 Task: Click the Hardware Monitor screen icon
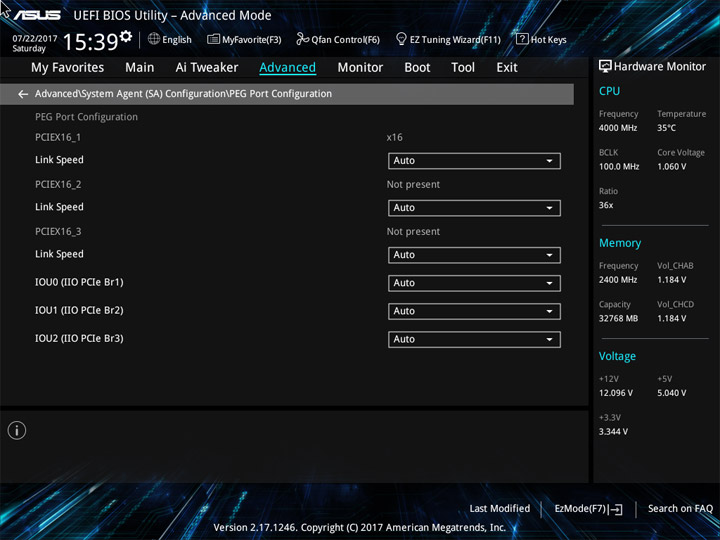605,67
